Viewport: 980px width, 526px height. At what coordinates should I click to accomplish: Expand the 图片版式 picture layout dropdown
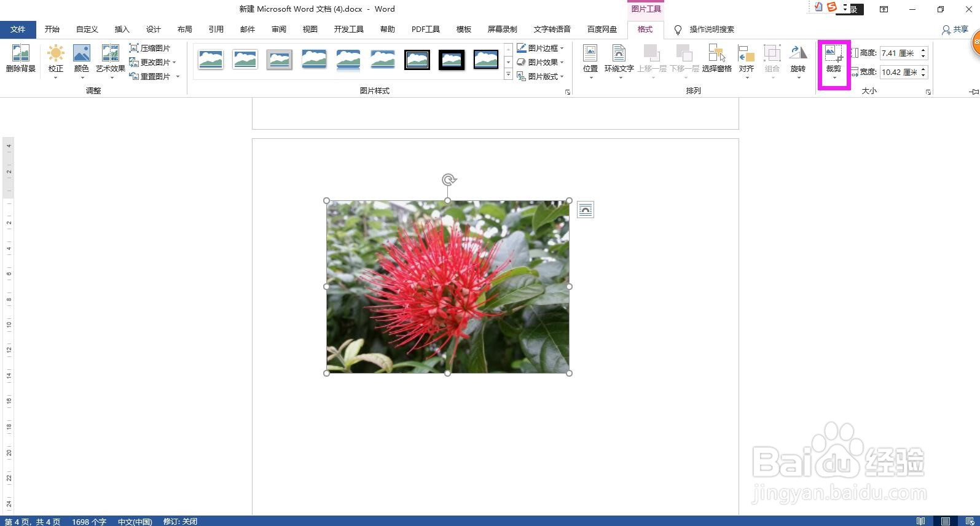pyautogui.click(x=562, y=76)
